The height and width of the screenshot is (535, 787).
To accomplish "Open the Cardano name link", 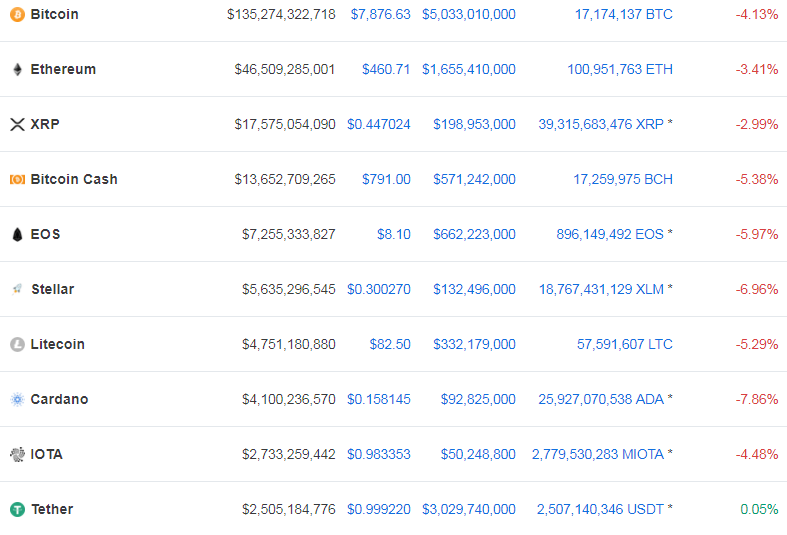I will 59,399.
